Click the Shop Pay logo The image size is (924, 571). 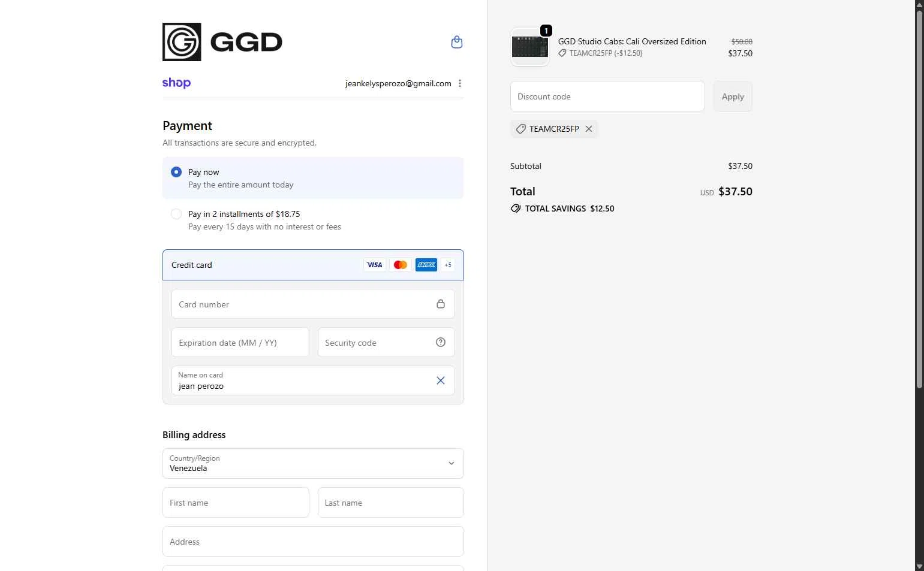click(176, 83)
